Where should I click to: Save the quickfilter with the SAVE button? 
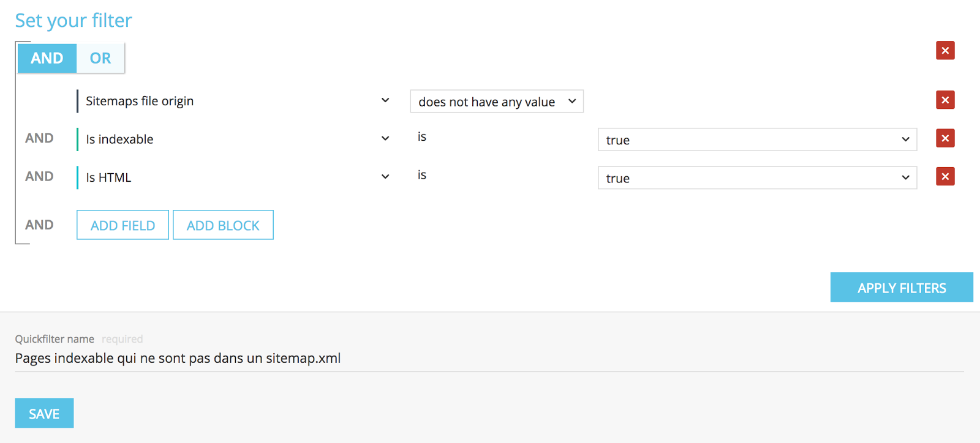pos(44,414)
